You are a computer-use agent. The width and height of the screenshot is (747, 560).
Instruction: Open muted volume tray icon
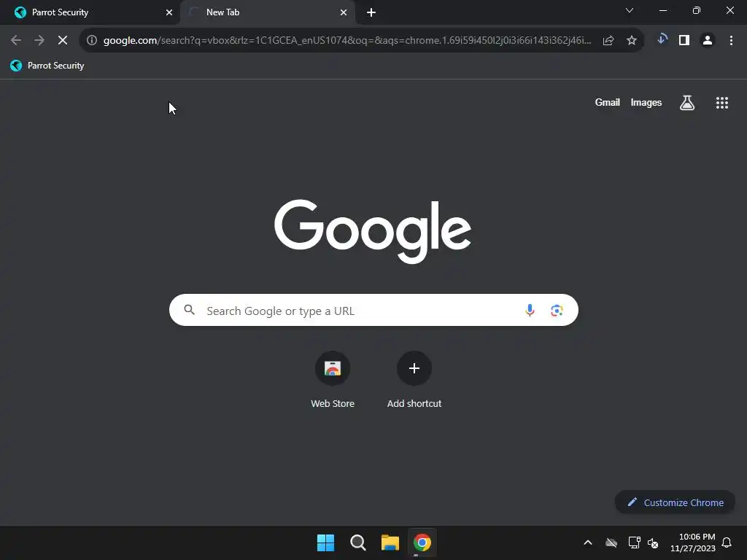[x=653, y=542]
